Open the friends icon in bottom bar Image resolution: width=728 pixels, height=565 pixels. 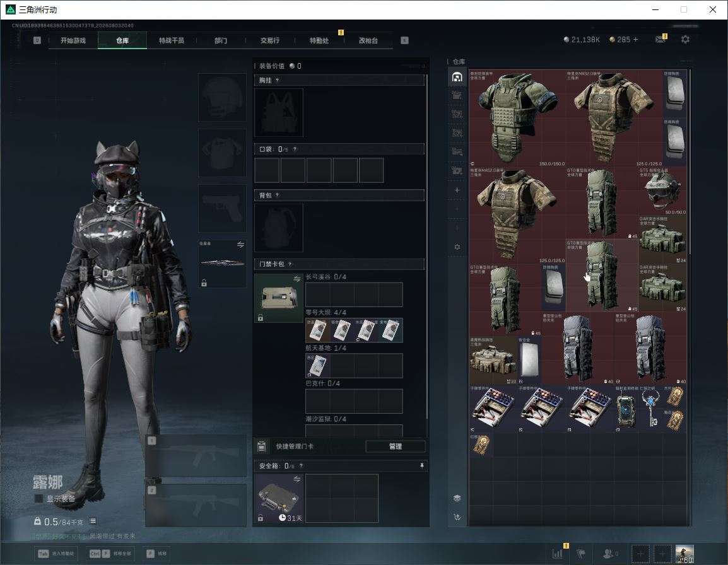pyautogui.click(x=609, y=554)
